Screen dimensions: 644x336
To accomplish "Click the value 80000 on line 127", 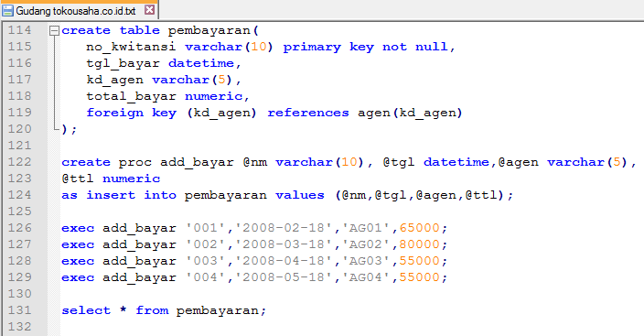I will tap(419, 244).
